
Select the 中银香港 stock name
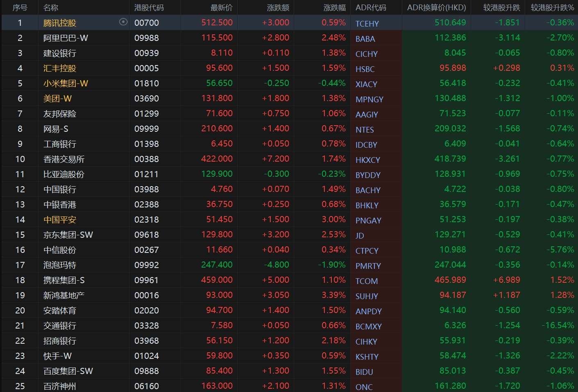tap(60, 205)
